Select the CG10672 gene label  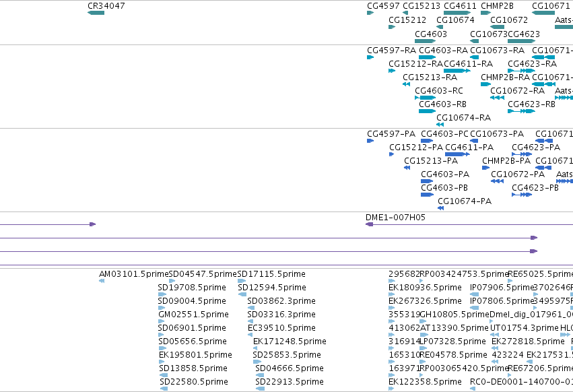[509, 20]
